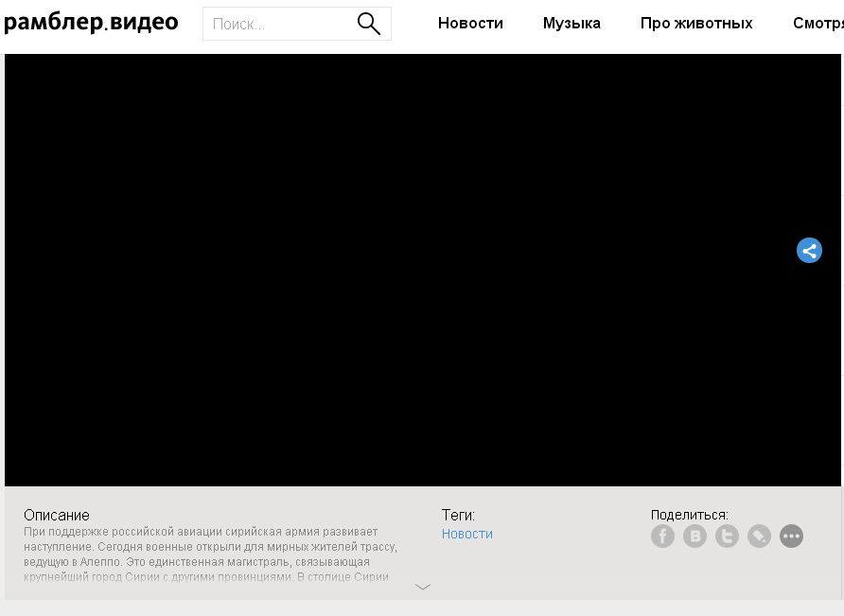
Task: Go to the рамблер.видео logo homepage
Action: point(91,23)
